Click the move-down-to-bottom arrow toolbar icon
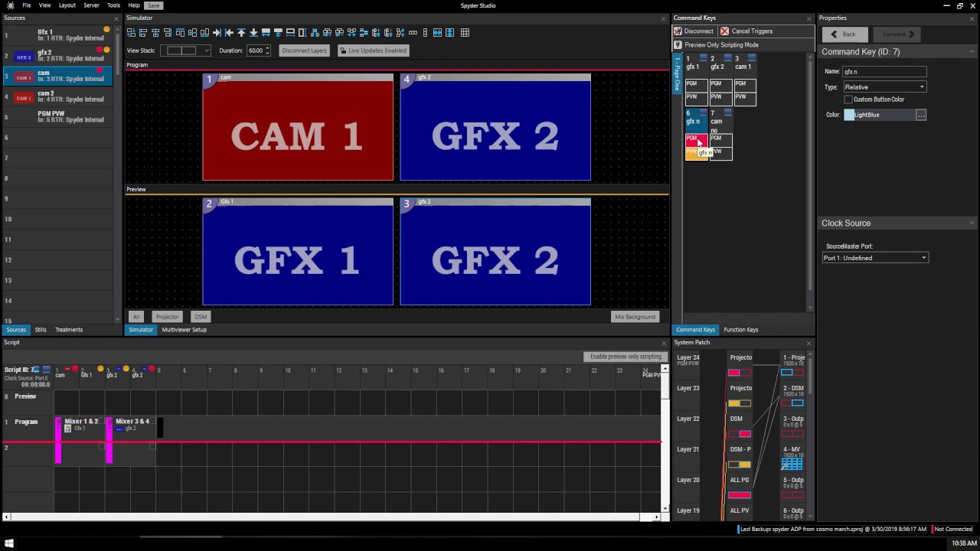Image resolution: width=980 pixels, height=551 pixels. pyautogui.click(x=253, y=33)
